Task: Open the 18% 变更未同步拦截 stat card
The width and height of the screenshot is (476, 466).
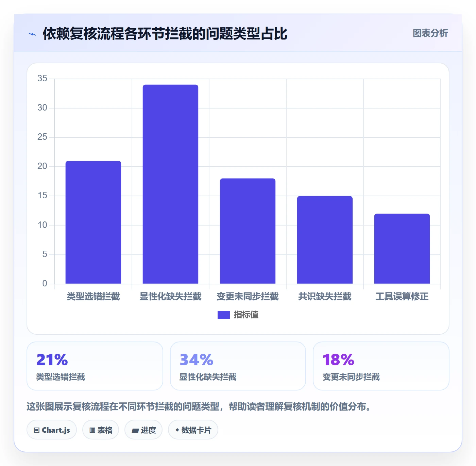Action: 381,366
